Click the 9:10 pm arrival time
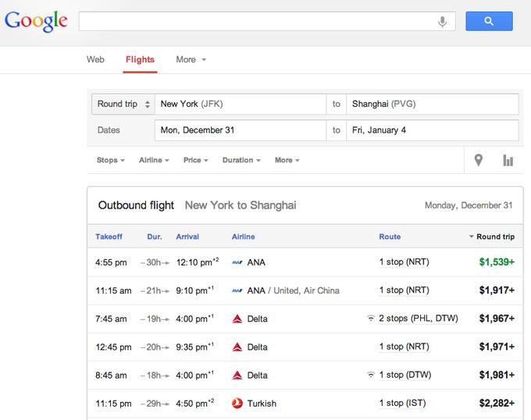Screen dimensions: 531x420 click(x=194, y=290)
